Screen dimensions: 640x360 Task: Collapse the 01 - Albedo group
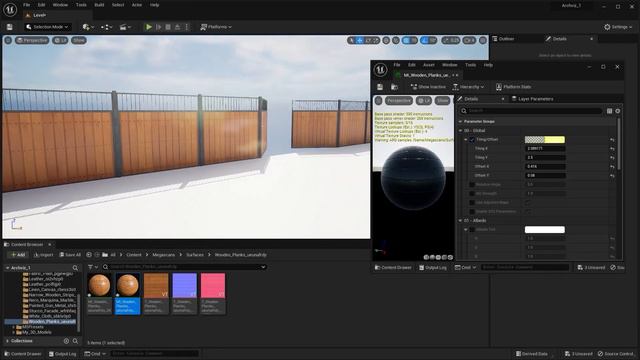click(460, 220)
